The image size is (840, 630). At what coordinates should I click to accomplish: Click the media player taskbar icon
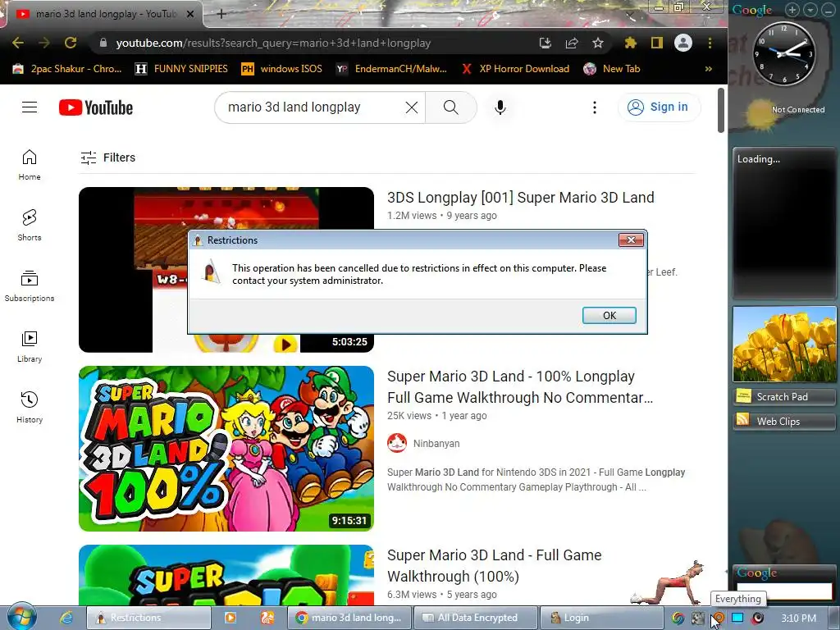point(231,617)
